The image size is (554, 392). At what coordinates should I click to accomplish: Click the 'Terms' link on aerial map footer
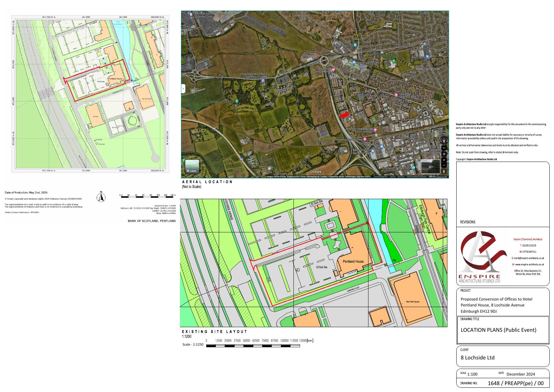pyautogui.click(x=392, y=177)
